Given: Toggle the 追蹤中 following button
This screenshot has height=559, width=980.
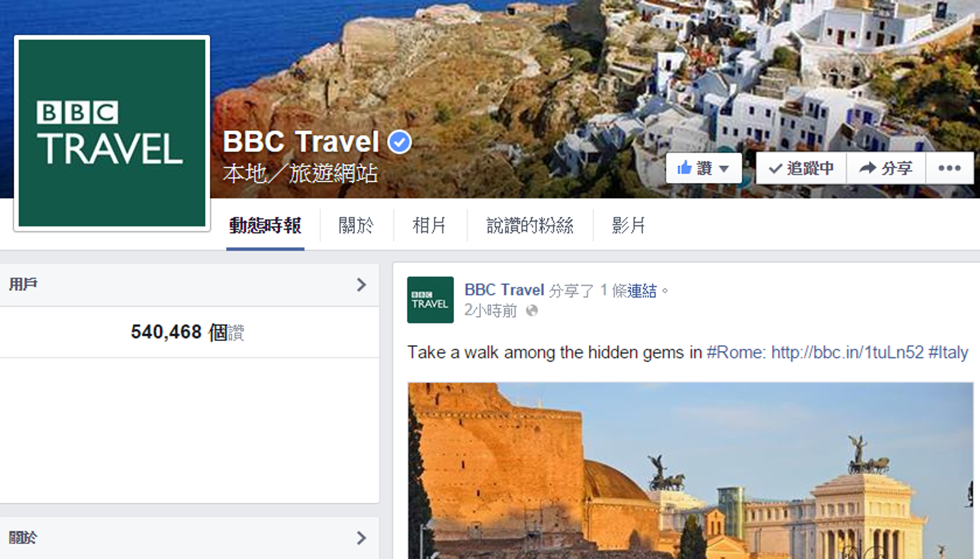Looking at the screenshot, I should (x=801, y=168).
